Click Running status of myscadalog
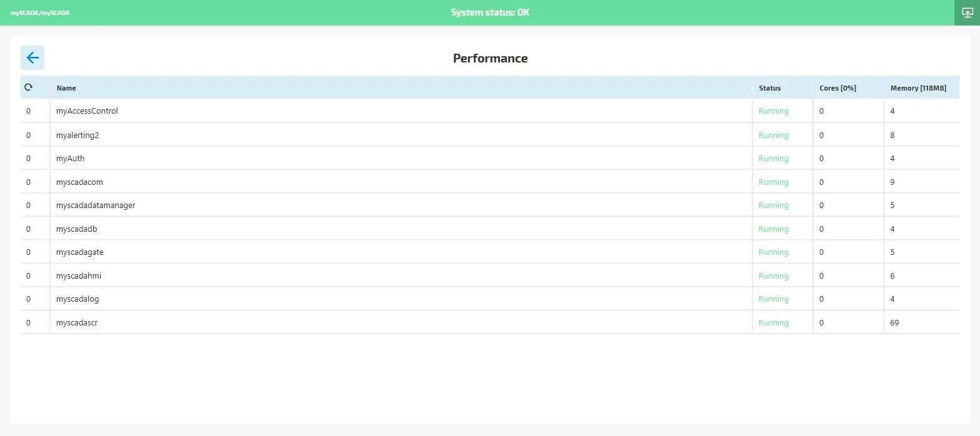Screen dimensions: 980x436 coord(773,299)
